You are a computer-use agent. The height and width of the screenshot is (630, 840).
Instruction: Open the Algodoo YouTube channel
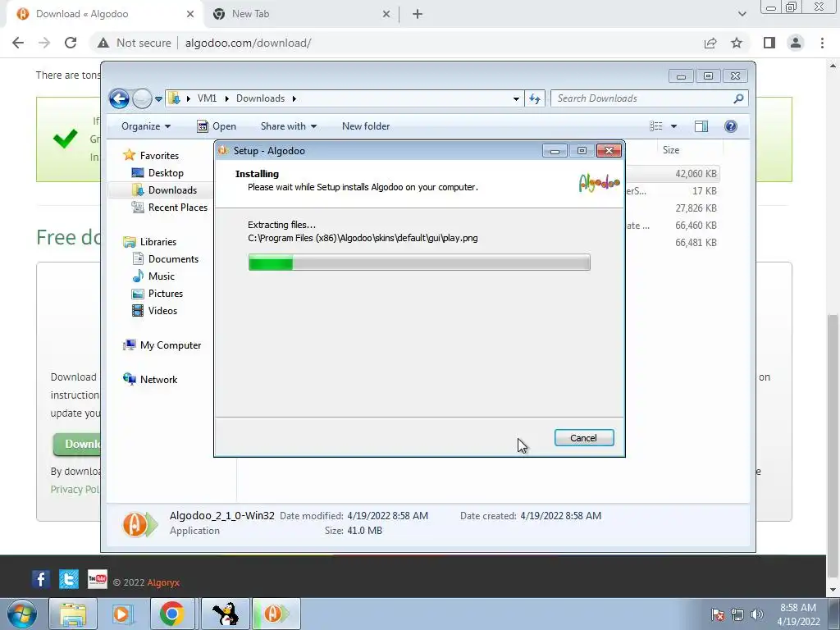97,579
